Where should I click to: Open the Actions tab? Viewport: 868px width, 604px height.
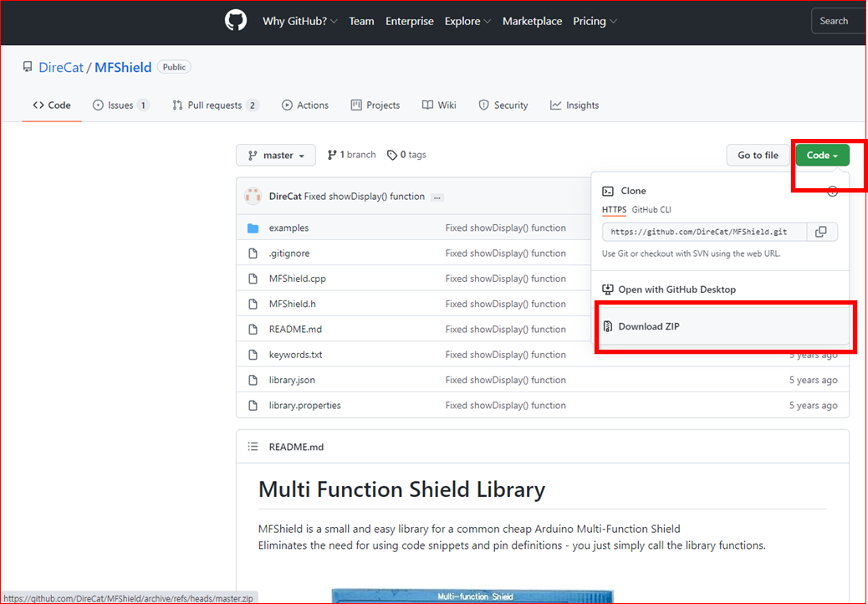(x=305, y=105)
